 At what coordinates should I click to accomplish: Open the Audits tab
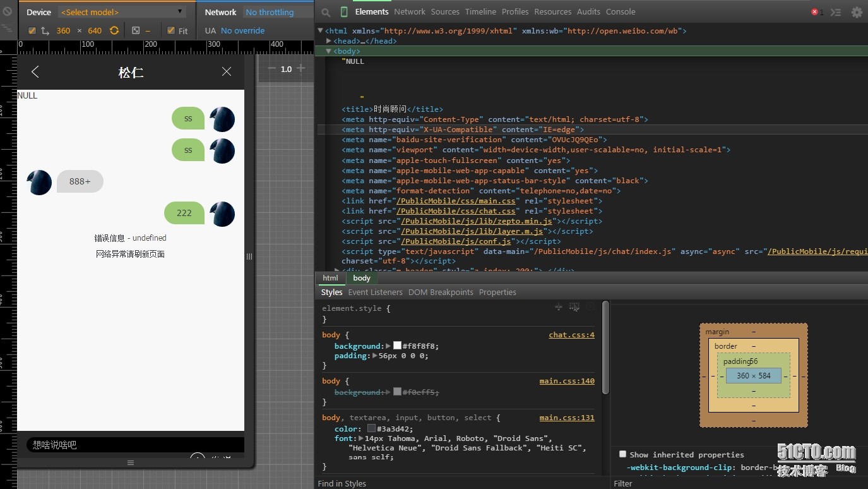[x=588, y=11]
